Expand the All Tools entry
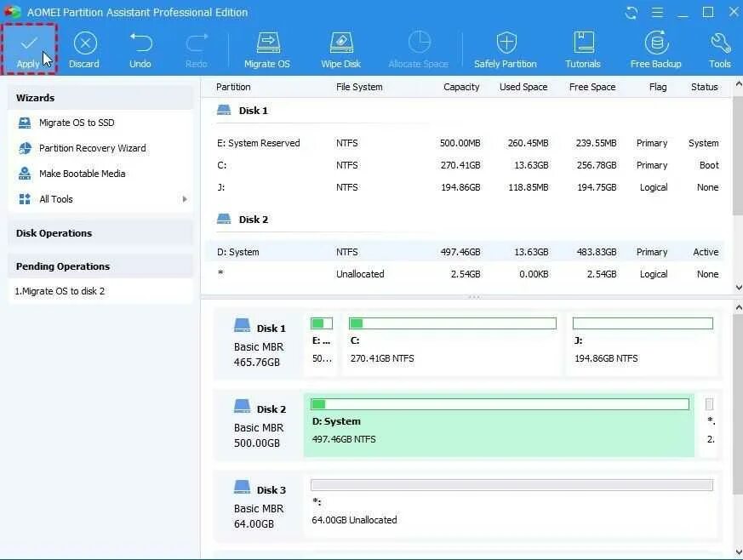This screenshot has height=560, width=743. click(57, 198)
